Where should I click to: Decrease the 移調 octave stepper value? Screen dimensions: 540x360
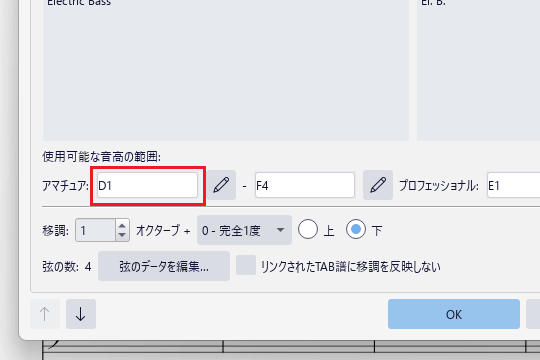(122, 235)
